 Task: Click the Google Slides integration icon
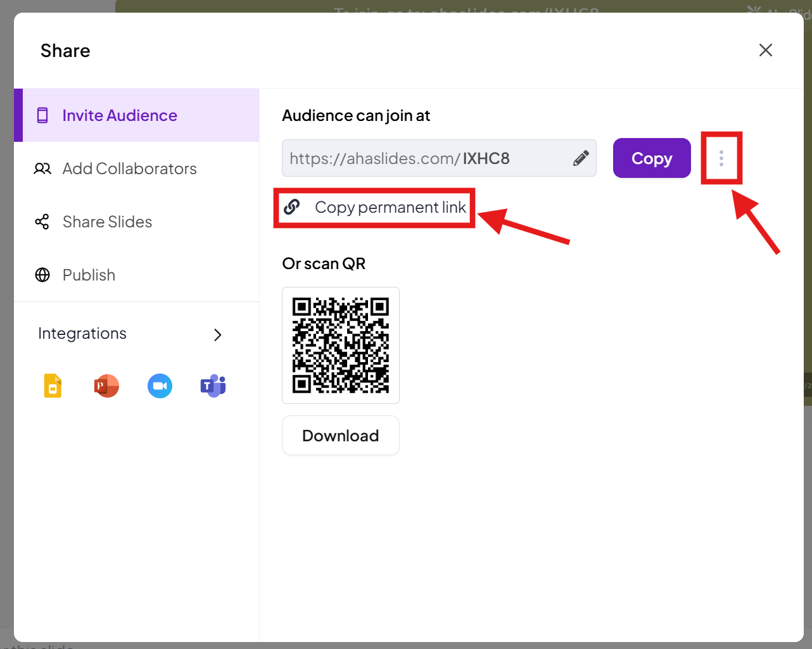53,386
